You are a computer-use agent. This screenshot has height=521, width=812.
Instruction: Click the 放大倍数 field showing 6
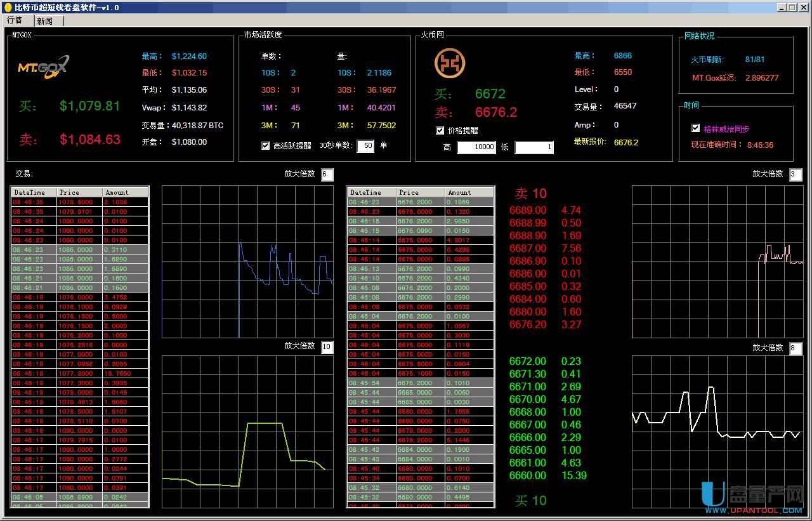(327, 175)
